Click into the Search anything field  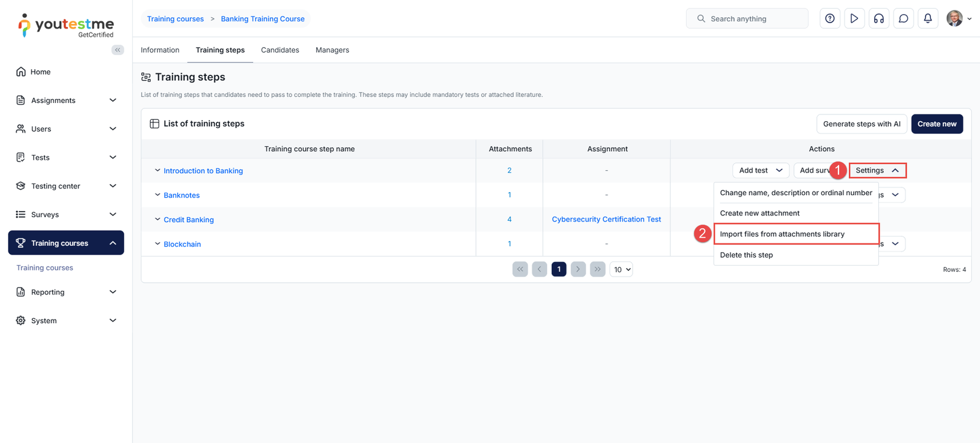pyautogui.click(x=747, y=18)
